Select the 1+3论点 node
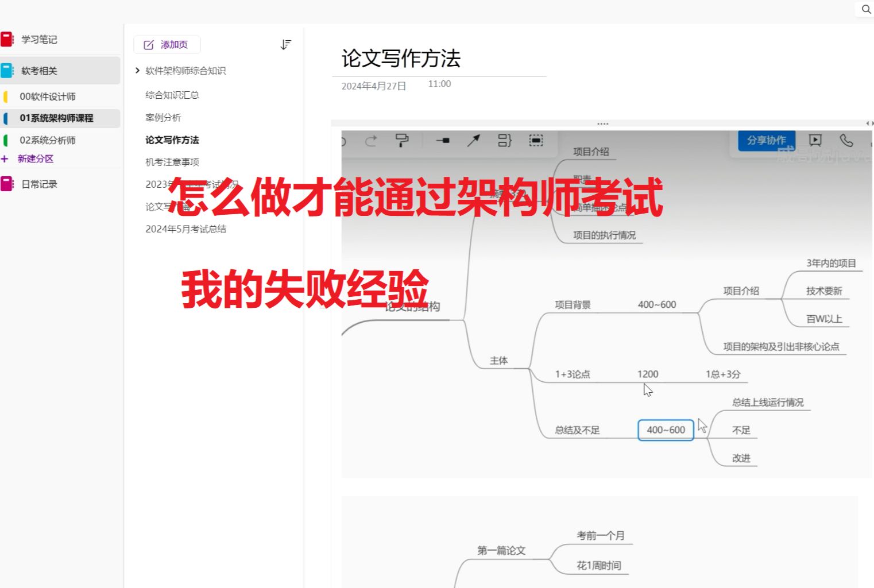This screenshot has width=874, height=588. (x=572, y=374)
